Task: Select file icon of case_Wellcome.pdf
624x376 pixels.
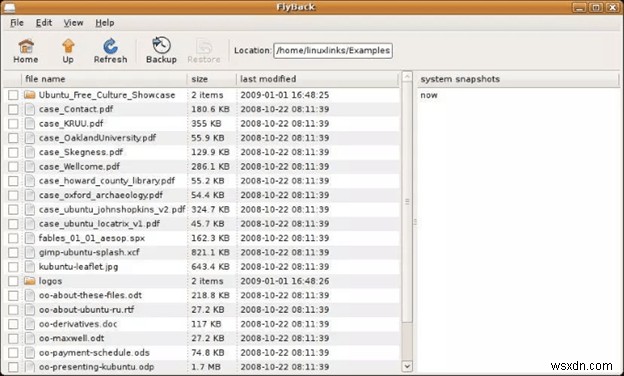Action: [30, 166]
